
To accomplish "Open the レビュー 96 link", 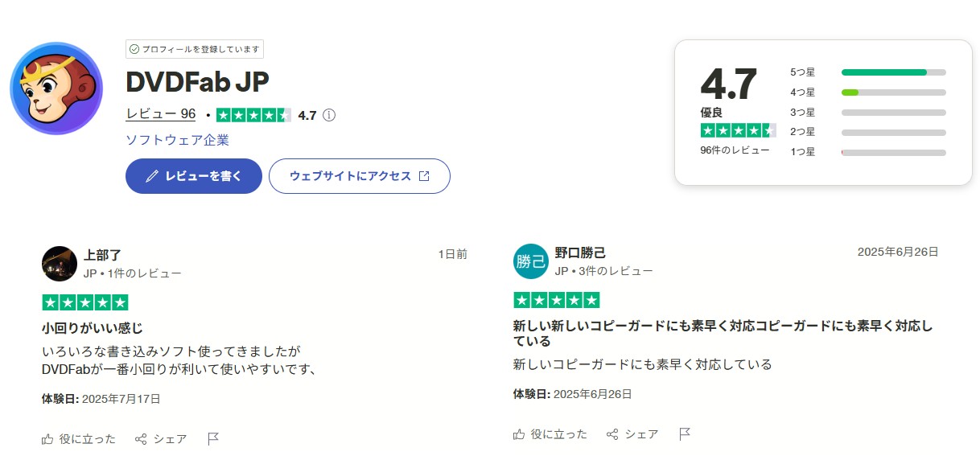I will tap(161, 115).
